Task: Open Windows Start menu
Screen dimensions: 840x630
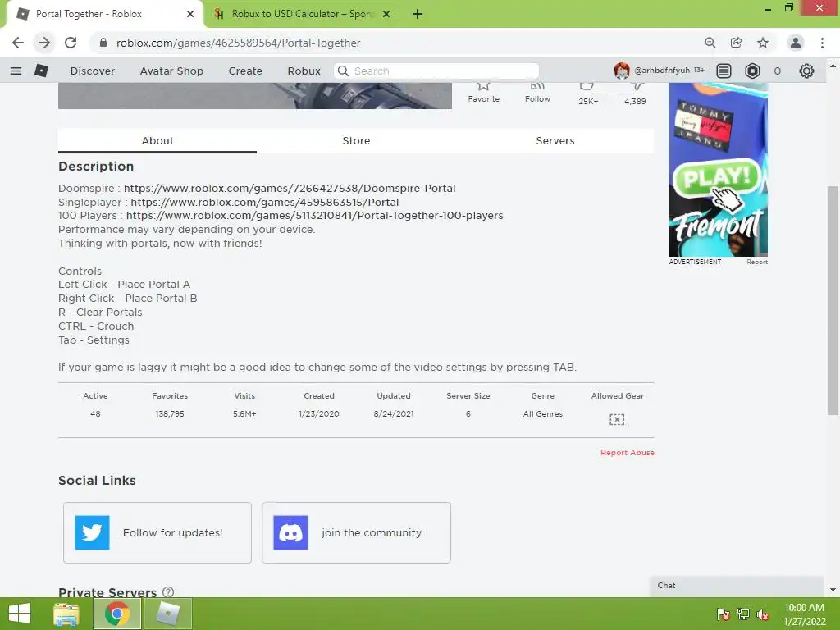Action: [x=20, y=614]
